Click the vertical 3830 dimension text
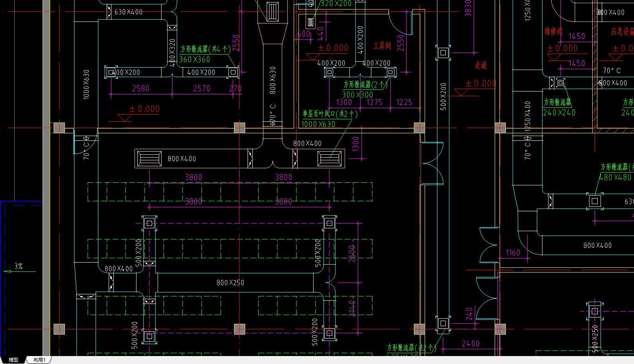 (468, 8)
